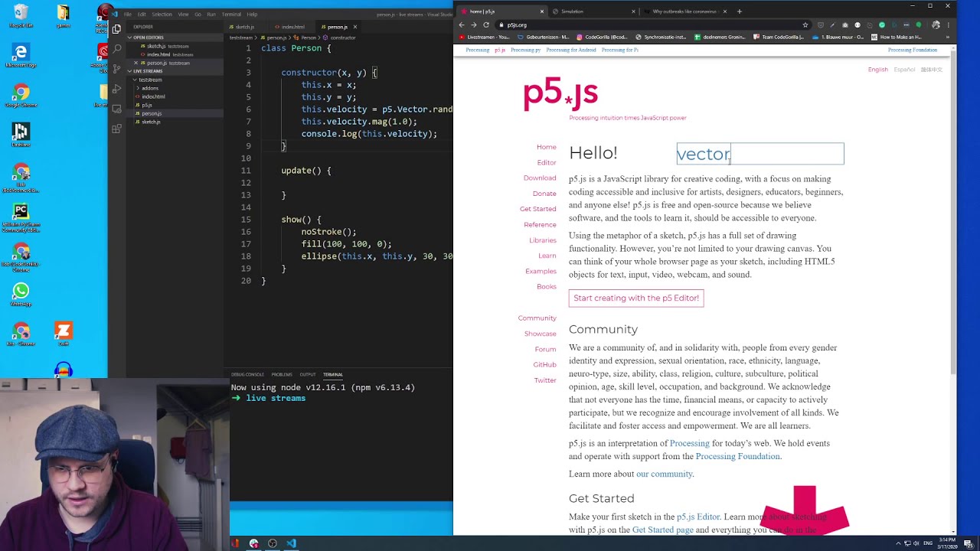Open the Run and Debug panel

(116, 90)
